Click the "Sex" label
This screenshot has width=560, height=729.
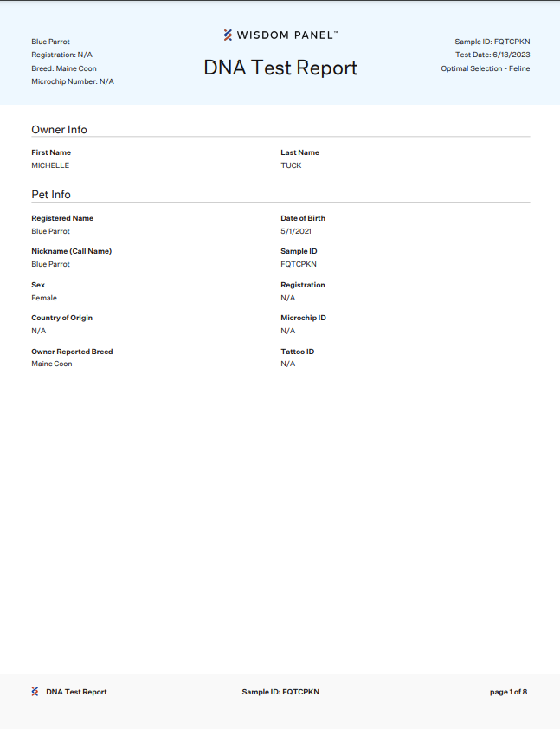coord(38,285)
